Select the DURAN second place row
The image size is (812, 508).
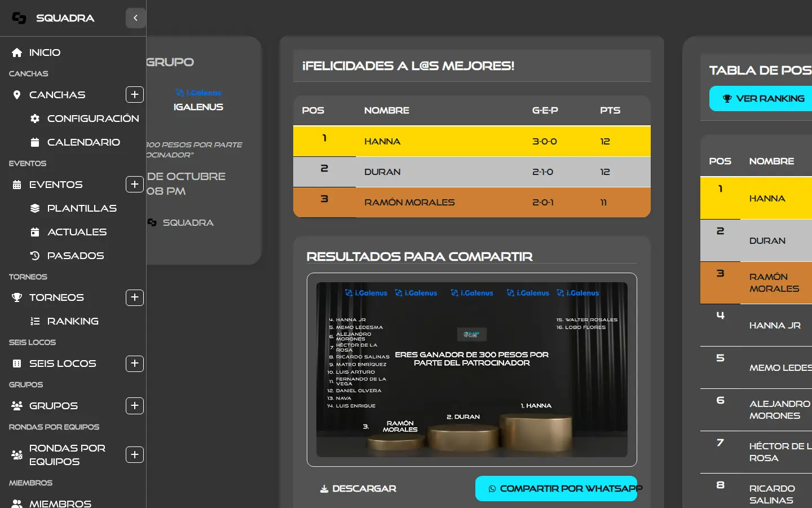point(472,172)
